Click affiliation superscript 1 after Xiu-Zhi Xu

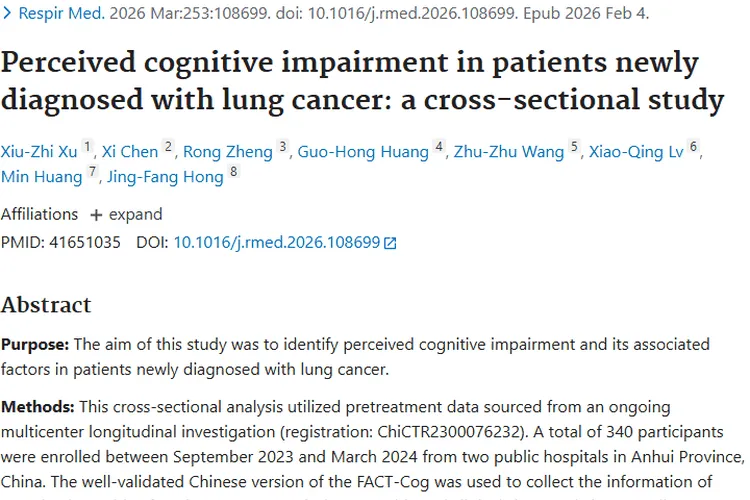pyautogui.click(x=88, y=147)
